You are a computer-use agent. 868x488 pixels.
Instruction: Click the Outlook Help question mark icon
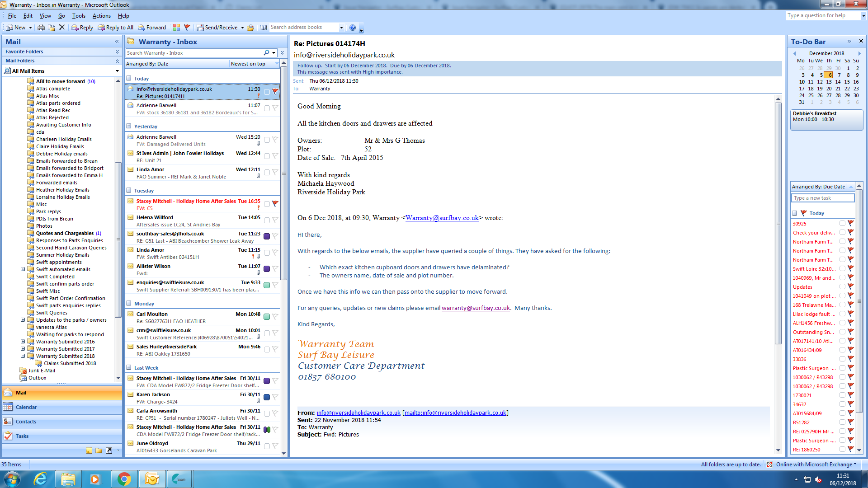353,28
